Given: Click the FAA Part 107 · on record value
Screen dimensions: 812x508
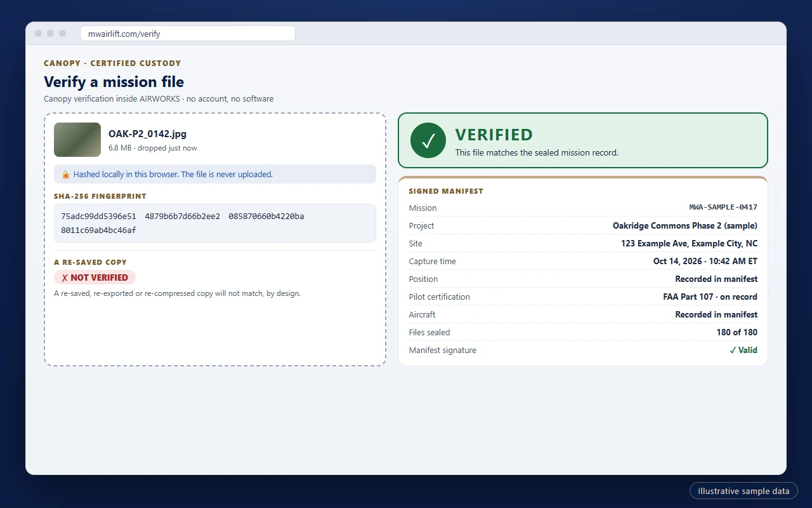Looking at the screenshot, I should (710, 297).
